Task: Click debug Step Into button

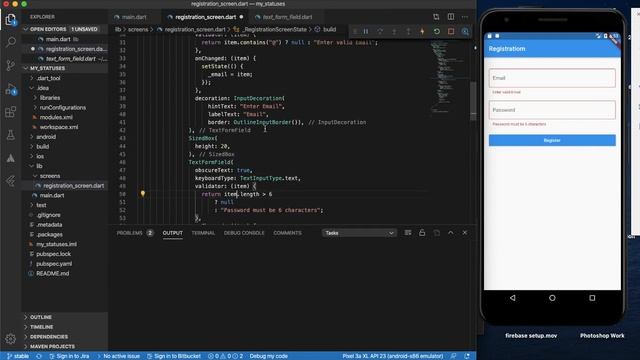Action: (394, 31)
